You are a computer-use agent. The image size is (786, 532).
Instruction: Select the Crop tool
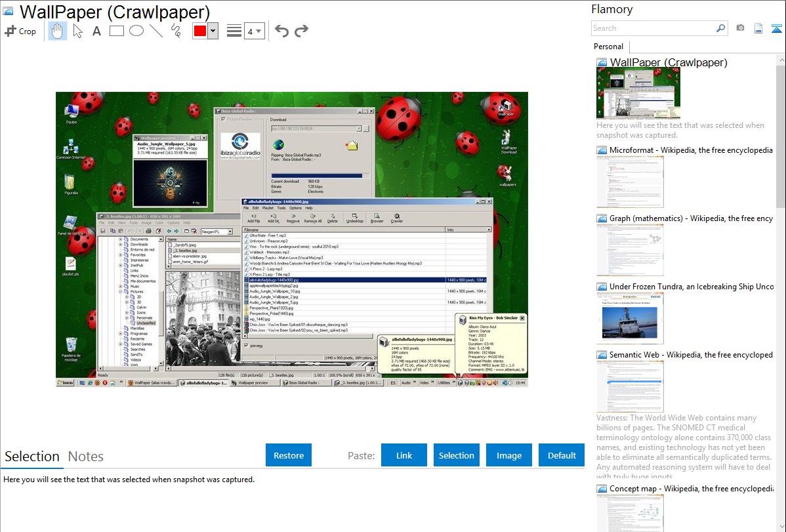tap(20, 31)
